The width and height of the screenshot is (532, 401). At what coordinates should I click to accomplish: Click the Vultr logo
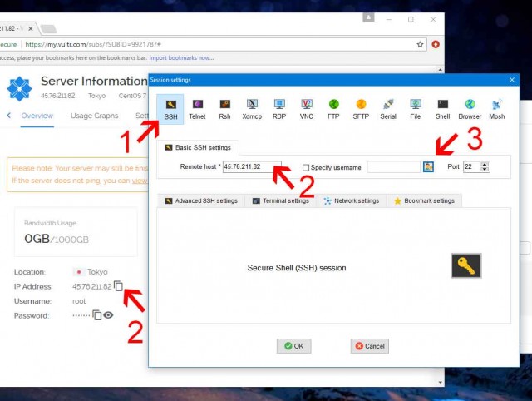[19, 89]
